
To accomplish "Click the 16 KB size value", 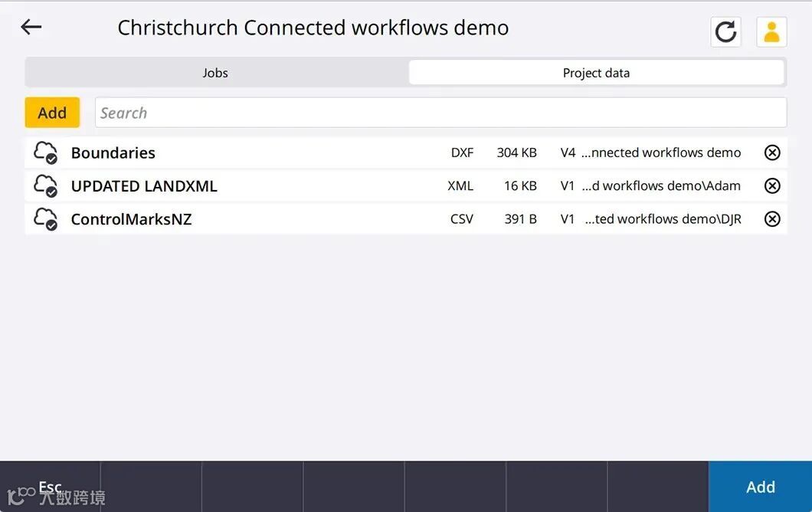I will (520, 186).
